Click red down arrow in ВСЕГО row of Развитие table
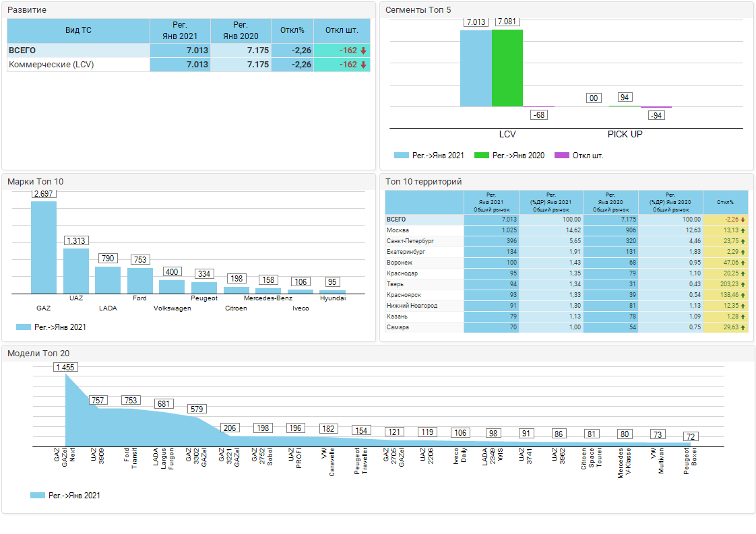 point(363,51)
